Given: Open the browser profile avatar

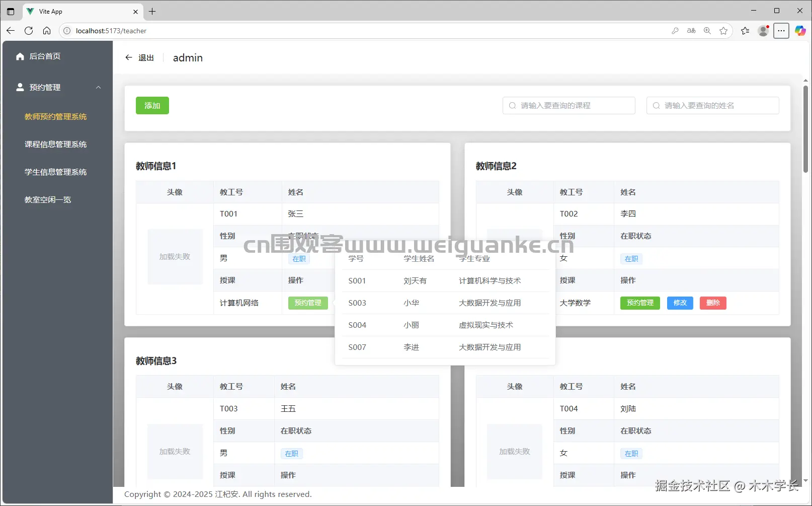Looking at the screenshot, I should [x=763, y=31].
